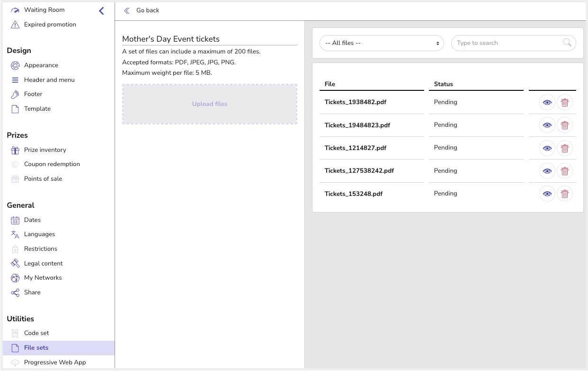Click the Prize inventory gift icon
The width and height of the screenshot is (588, 371).
tap(15, 150)
